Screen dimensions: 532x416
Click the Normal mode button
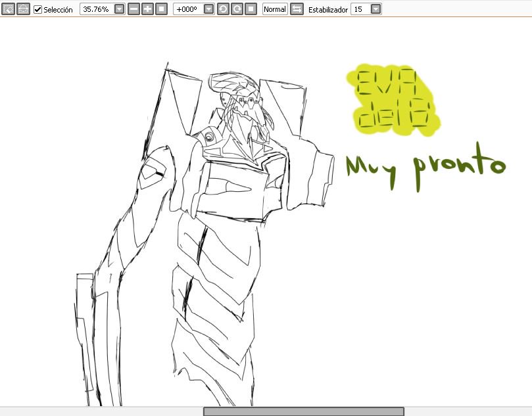point(275,9)
